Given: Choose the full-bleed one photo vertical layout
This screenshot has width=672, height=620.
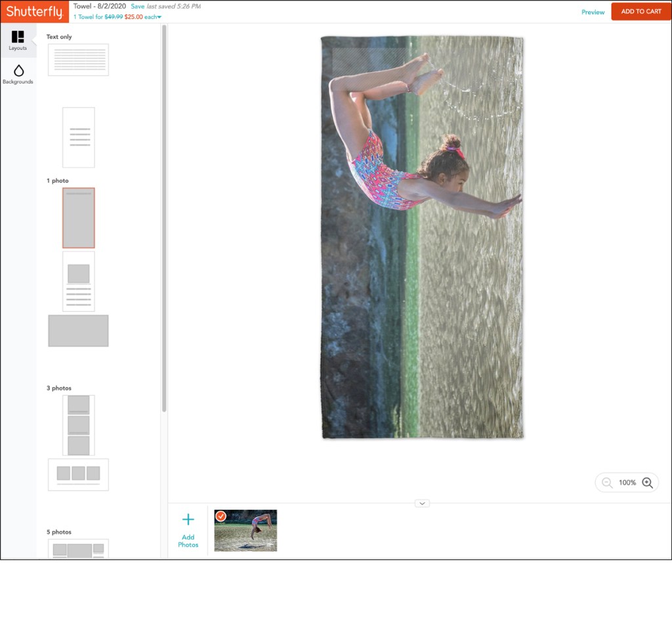Looking at the screenshot, I should tap(79, 217).
